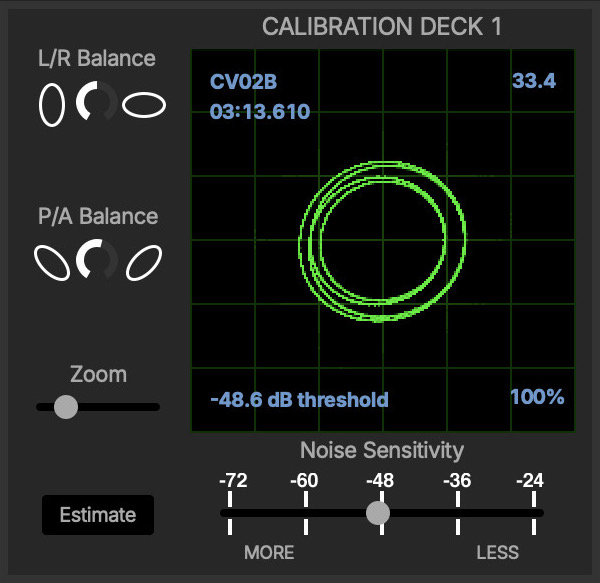Click the -48.6 dB threshold readout
Screen dimensions: 600x583
click(299, 400)
